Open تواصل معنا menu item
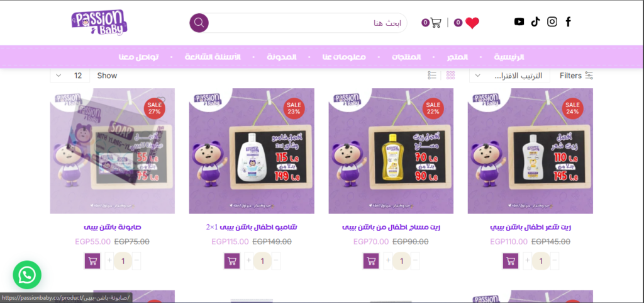644x303 pixels. (x=139, y=57)
